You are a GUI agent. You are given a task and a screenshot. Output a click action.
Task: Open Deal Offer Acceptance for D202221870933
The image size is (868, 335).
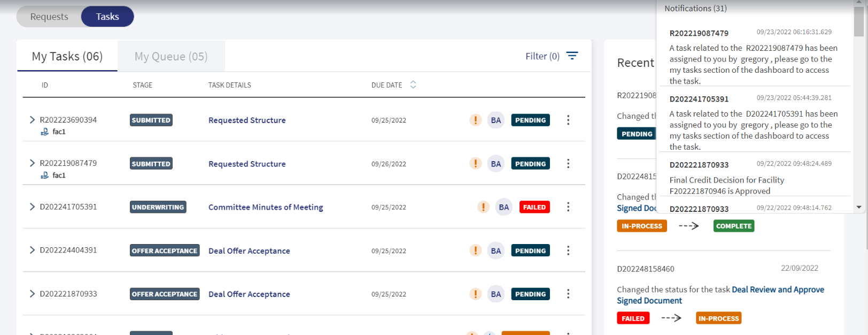click(x=249, y=294)
